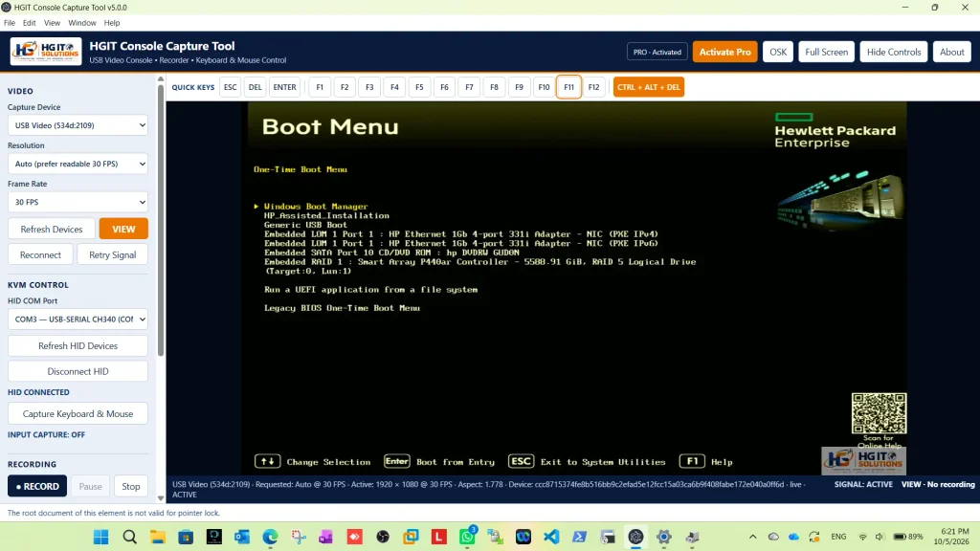Click Refresh HID Devices button

(78, 345)
